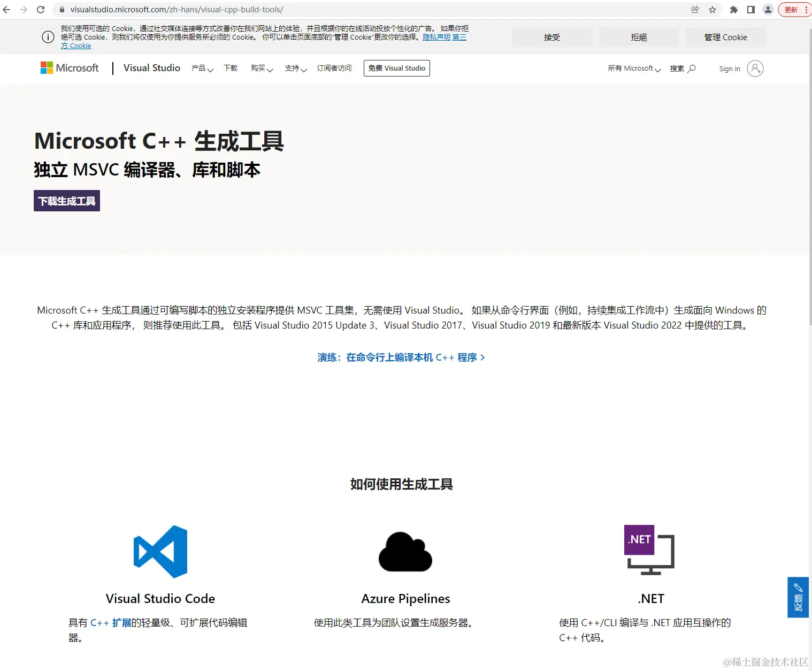This screenshot has height=671, width=812.
Task: Expand the 支持 dropdown menu
Action: (x=296, y=68)
